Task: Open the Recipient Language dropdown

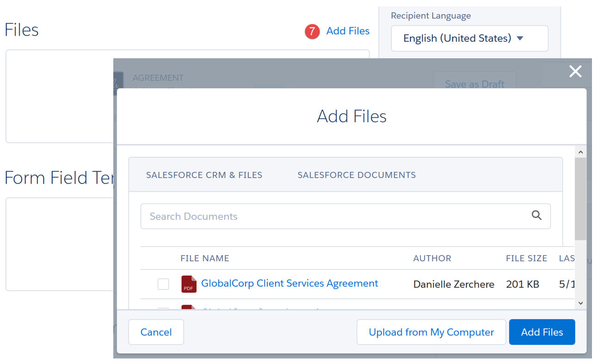Action: click(x=469, y=38)
